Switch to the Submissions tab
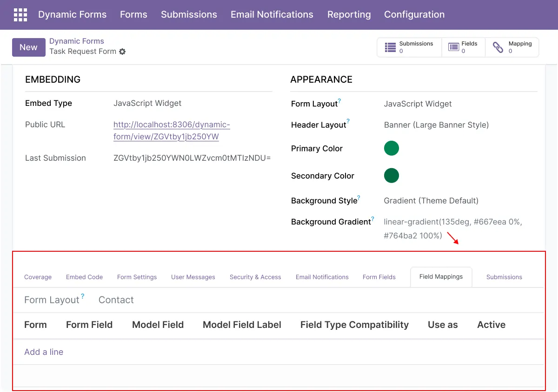Screen dimensions: 558x392 [x=504, y=277]
